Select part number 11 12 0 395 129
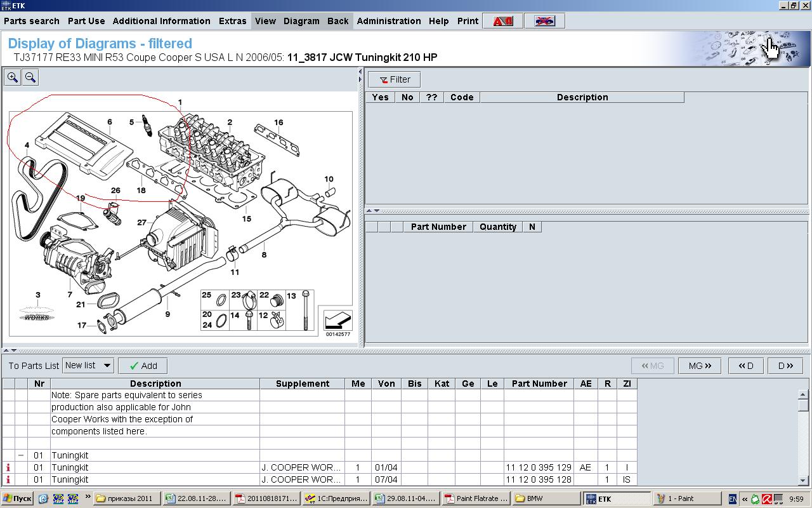 tap(539, 467)
